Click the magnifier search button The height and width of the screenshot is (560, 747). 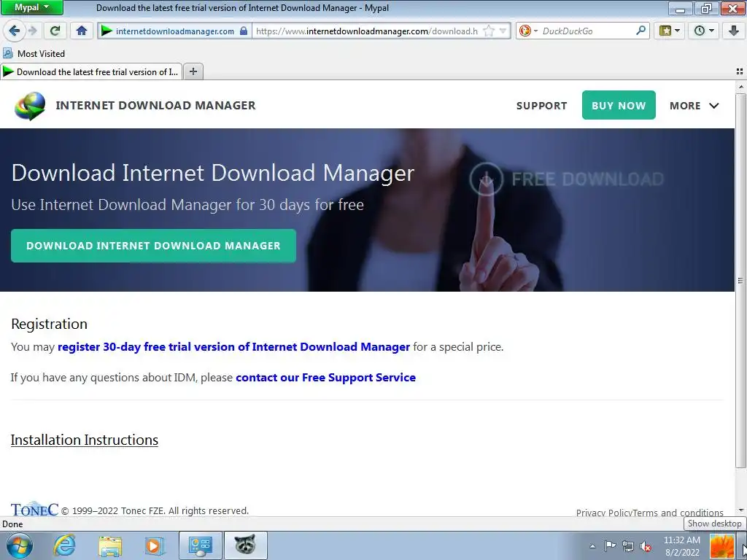[x=641, y=31]
